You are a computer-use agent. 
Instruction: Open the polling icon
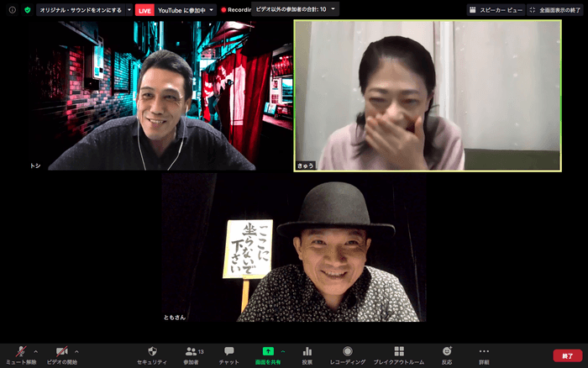307,355
